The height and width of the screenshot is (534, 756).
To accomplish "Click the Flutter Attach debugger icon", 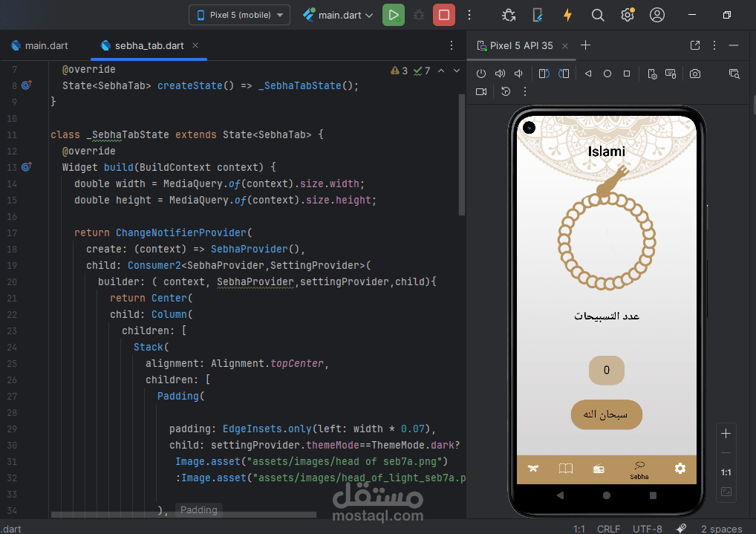I will [x=508, y=15].
